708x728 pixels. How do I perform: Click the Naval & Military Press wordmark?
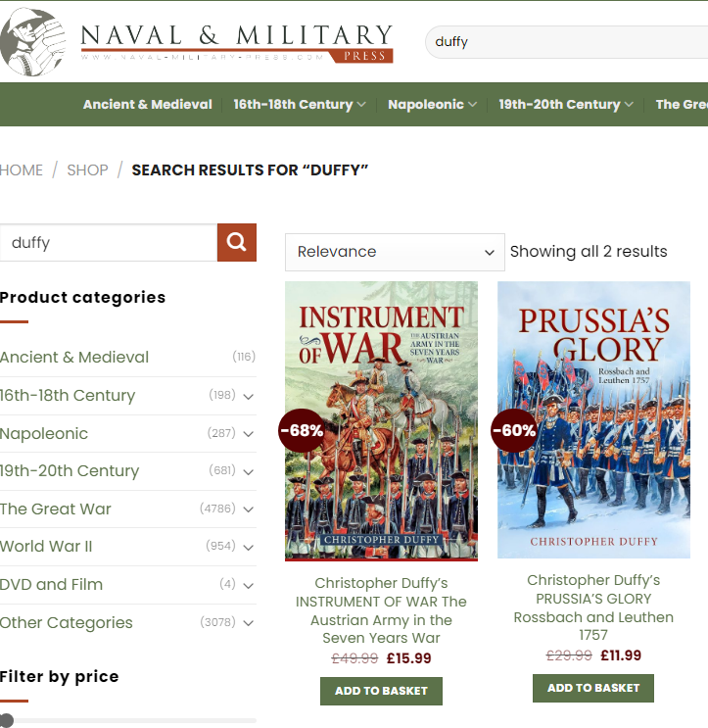click(x=237, y=43)
